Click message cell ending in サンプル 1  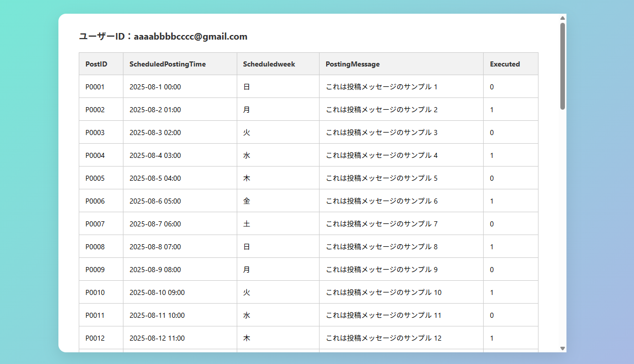tap(401, 87)
